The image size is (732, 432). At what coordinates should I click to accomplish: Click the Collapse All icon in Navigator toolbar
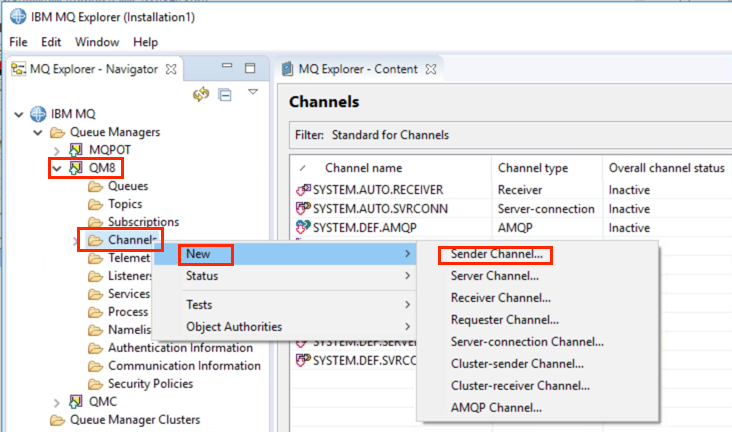tap(225, 95)
